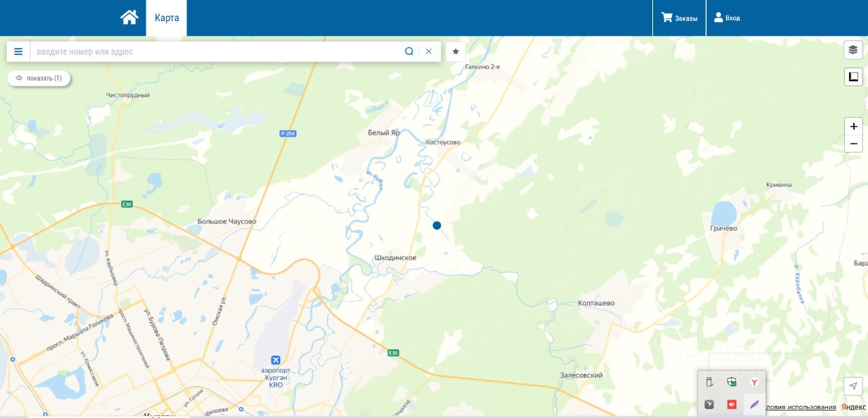
Task: Clear the search field with X
Action: tap(429, 51)
